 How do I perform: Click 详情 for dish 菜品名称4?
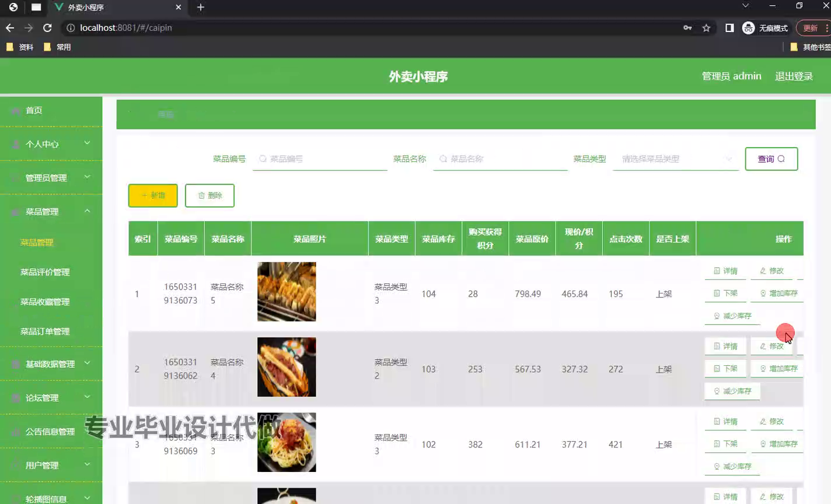(725, 346)
